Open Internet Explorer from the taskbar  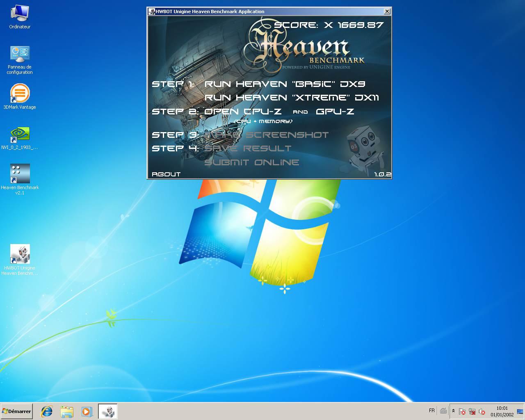pos(47,411)
